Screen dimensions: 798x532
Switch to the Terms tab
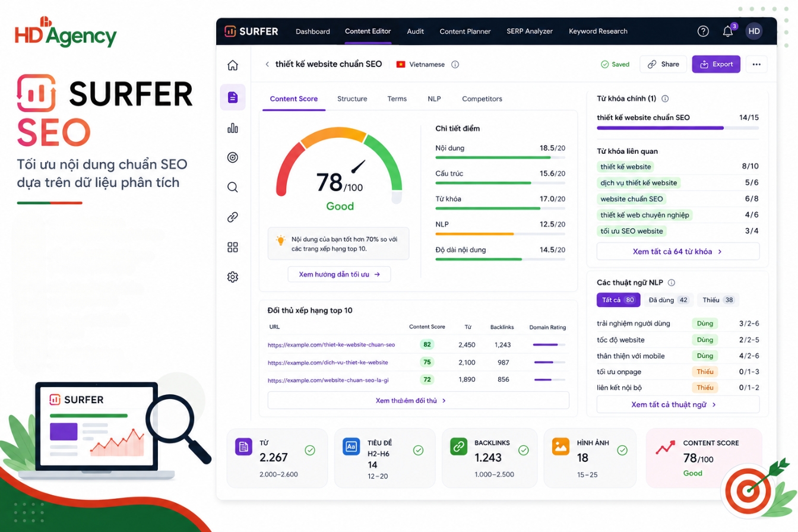point(397,99)
